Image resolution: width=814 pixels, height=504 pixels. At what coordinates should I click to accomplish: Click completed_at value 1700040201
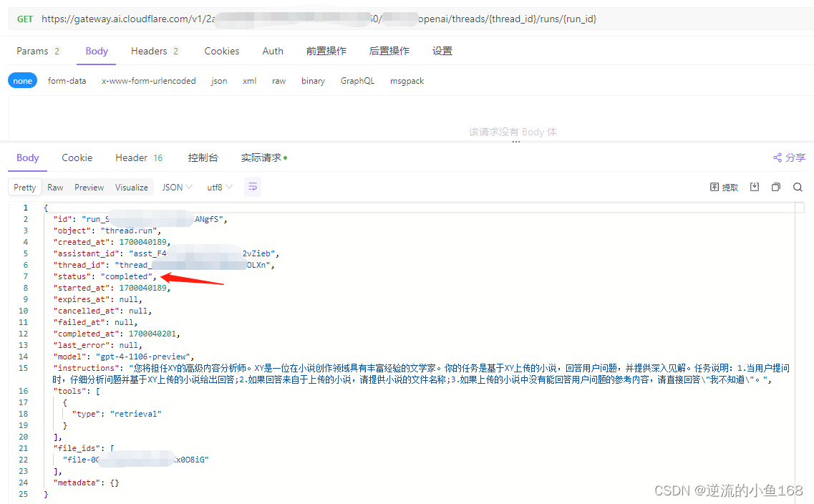pos(152,334)
